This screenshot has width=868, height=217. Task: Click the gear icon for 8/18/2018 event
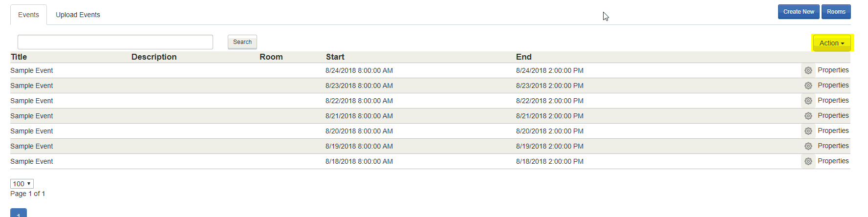pos(808,161)
